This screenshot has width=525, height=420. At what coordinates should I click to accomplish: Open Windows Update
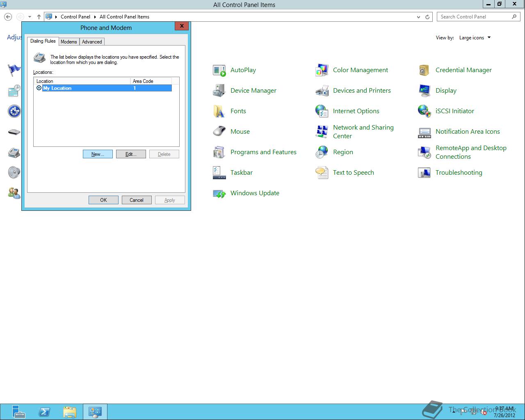click(255, 193)
